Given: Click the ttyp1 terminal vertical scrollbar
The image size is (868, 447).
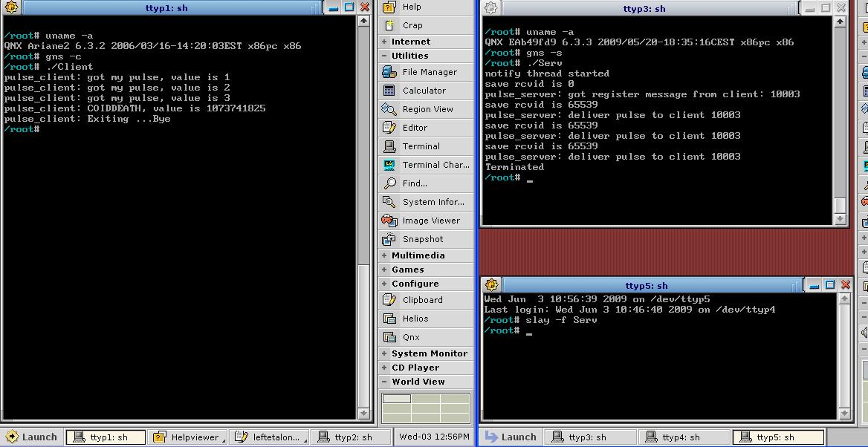Looking at the screenshot, I should [x=363, y=149].
